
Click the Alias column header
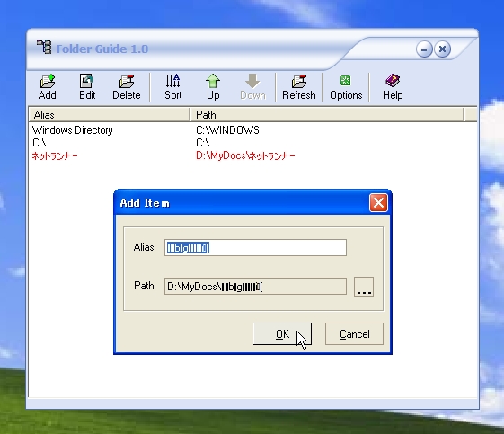(110, 115)
